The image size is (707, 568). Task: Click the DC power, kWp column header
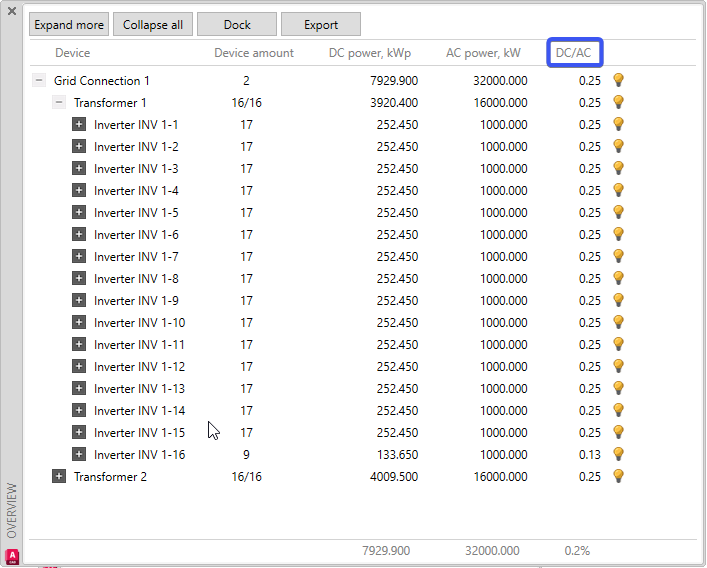[370, 53]
